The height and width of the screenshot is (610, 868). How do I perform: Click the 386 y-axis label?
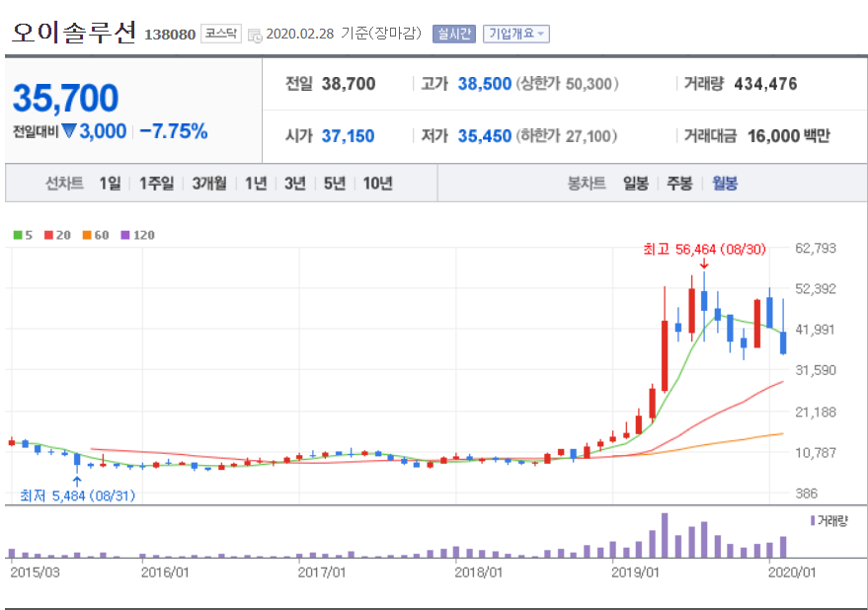[806, 494]
